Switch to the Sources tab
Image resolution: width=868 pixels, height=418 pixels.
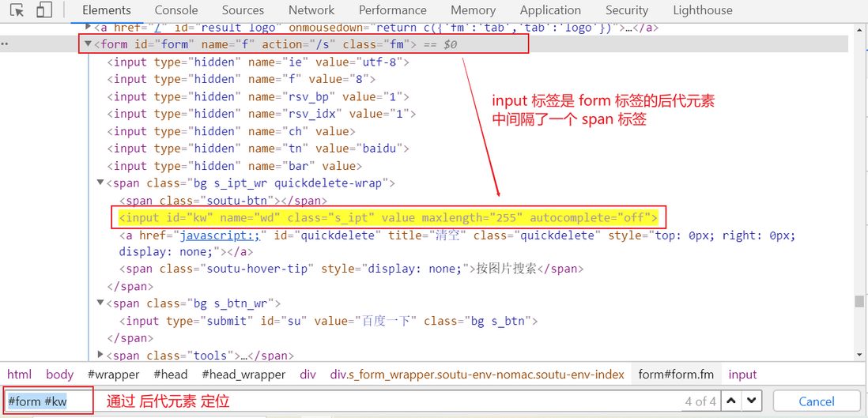click(243, 10)
